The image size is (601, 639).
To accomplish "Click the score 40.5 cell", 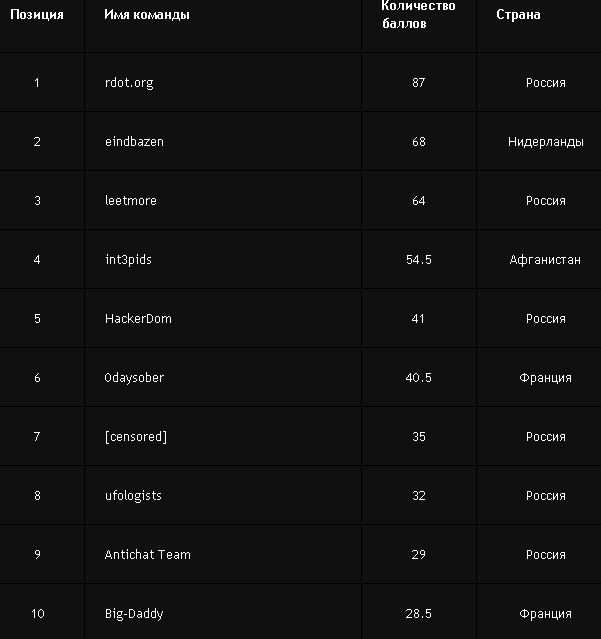I will coord(418,378).
